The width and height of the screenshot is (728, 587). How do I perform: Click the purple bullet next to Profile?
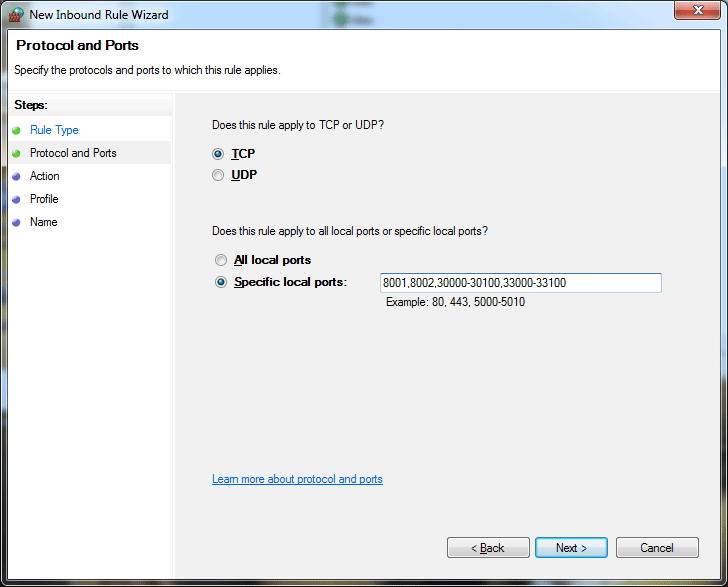pos(16,199)
